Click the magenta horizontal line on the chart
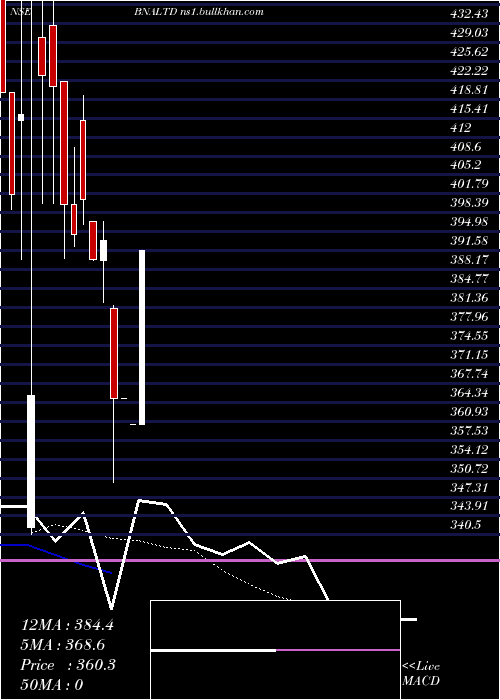 250,560
